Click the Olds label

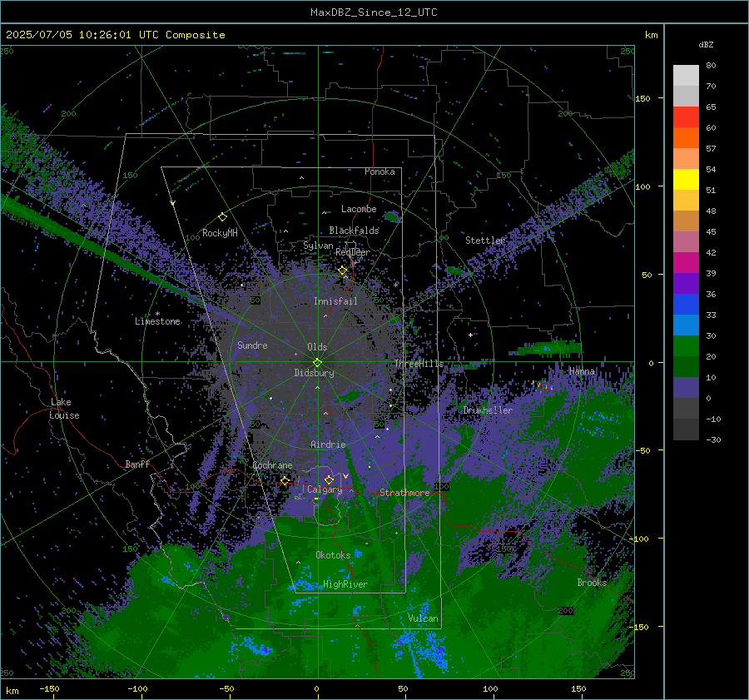point(317,347)
